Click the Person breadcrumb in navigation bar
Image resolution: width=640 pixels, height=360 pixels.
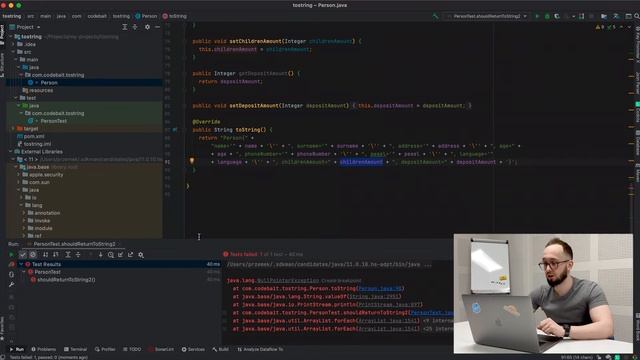[x=146, y=16]
